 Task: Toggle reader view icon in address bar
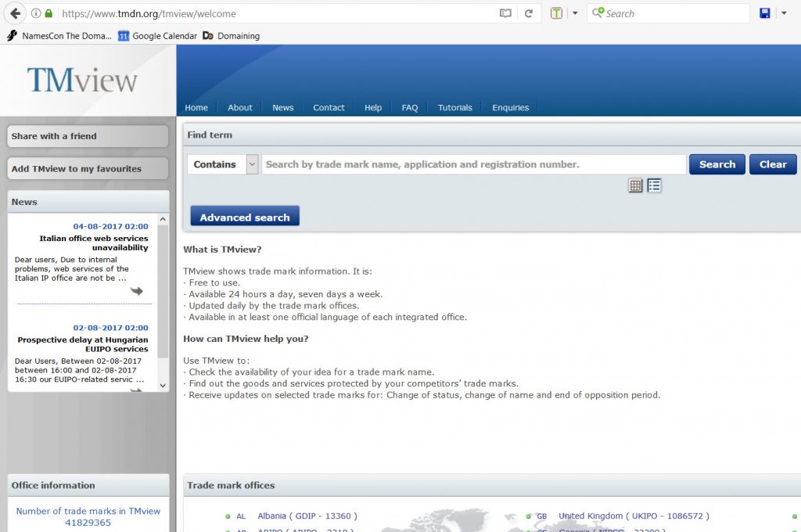click(505, 13)
